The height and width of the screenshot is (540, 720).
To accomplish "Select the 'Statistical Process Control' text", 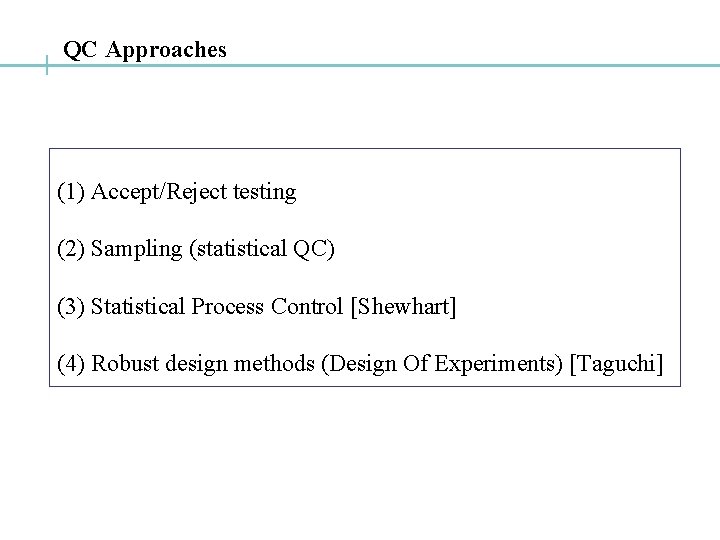I will pyautogui.click(x=217, y=306).
